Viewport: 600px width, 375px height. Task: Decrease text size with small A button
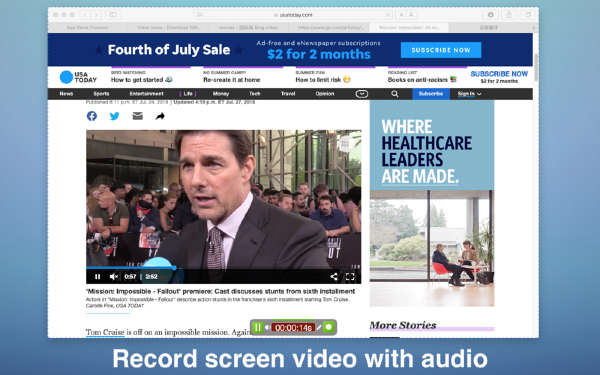click(x=401, y=15)
